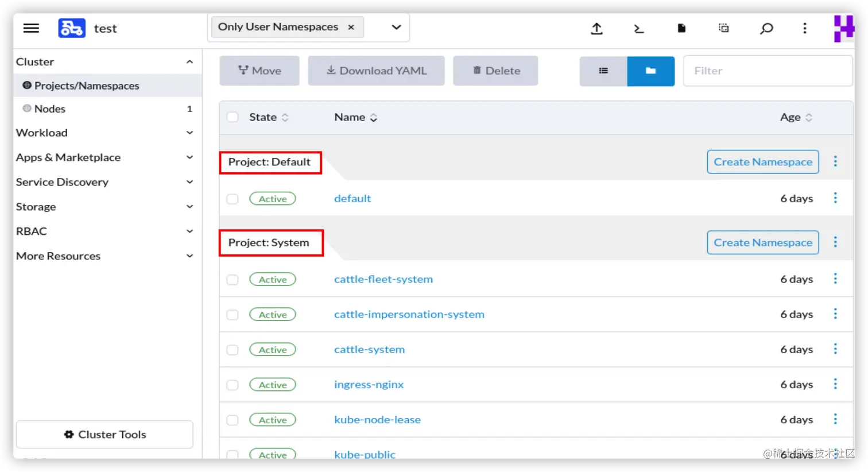The height and width of the screenshot is (472, 868).
Task: Collapse the Cluster sidebar section
Action: tap(189, 61)
